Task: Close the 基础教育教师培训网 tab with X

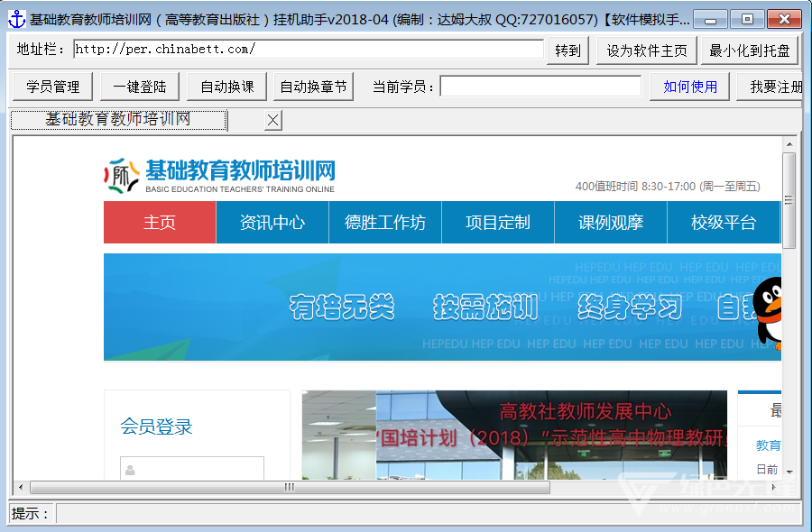Action: [x=272, y=120]
